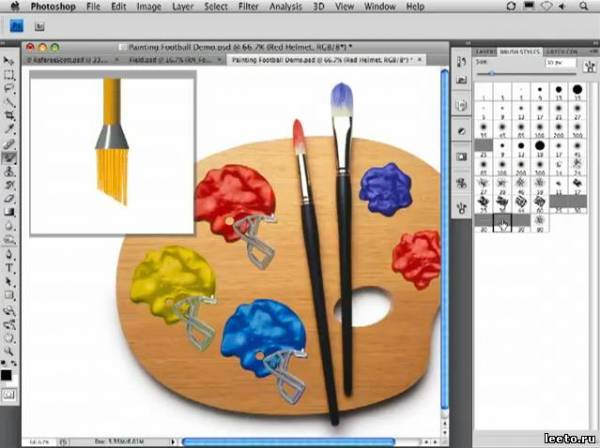Click the brush size value field

(561, 62)
